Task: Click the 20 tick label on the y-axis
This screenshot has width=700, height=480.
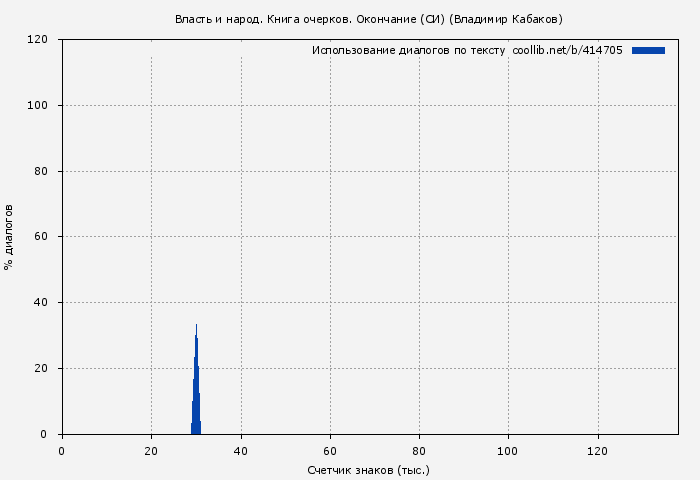Action: click(x=41, y=369)
